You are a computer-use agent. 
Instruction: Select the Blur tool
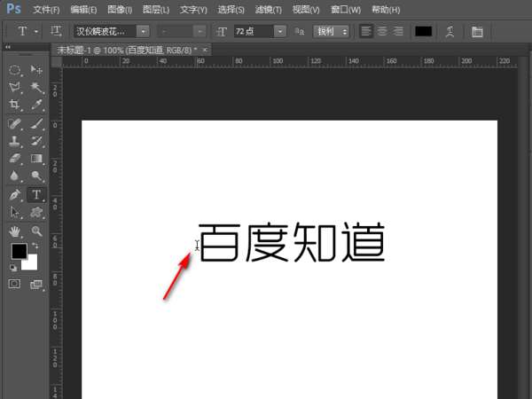click(x=14, y=176)
